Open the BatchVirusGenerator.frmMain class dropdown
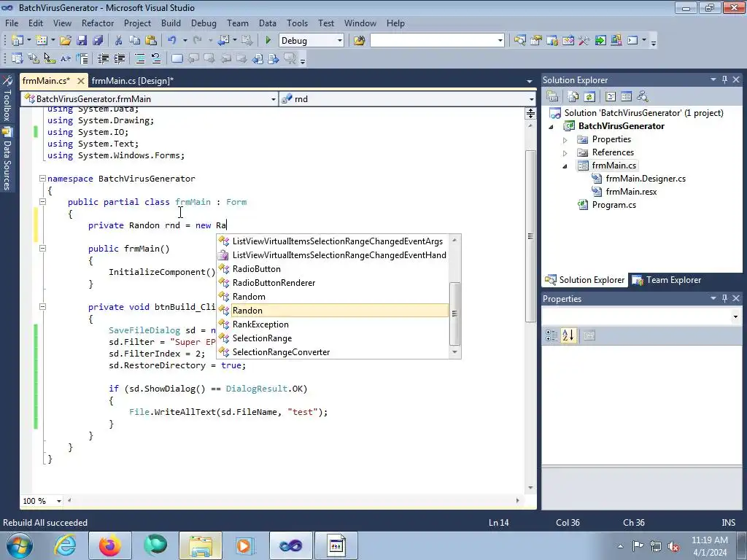Viewport: 747px width, 560px height. pyautogui.click(x=273, y=99)
